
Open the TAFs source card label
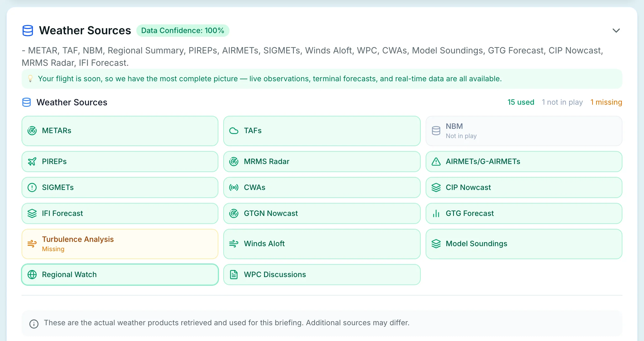(x=253, y=131)
